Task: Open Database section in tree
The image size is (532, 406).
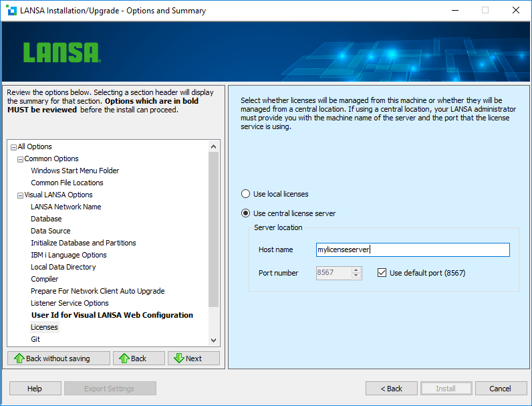Action: [x=46, y=219]
